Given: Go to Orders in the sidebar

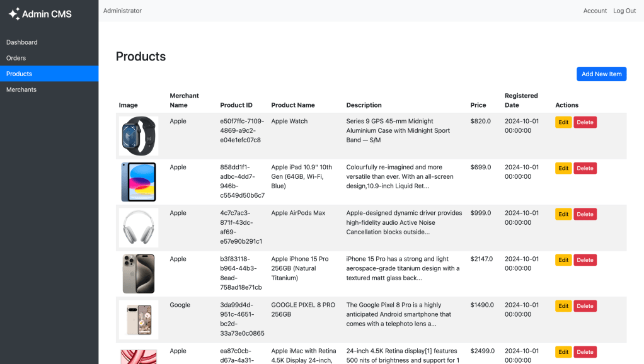Looking at the screenshot, I should [x=16, y=58].
